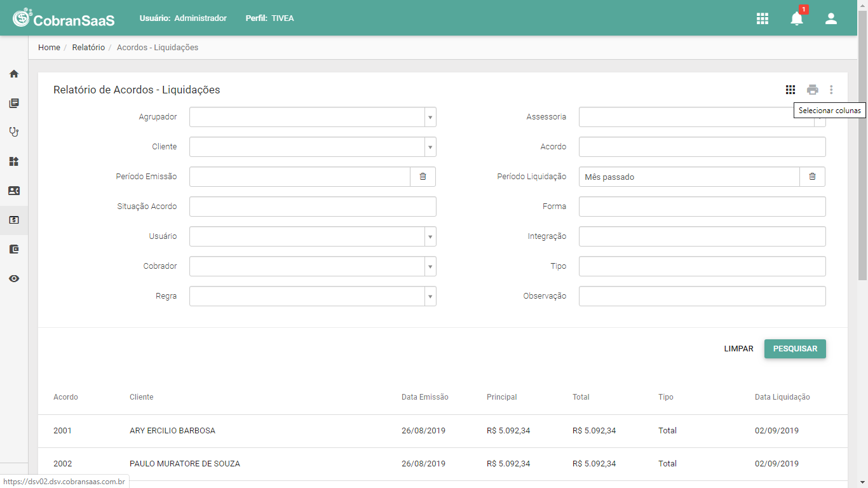Viewport: 868px width, 488px height.
Task: Click the Selecionar colunas grid icon
Action: pyautogui.click(x=790, y=90)
